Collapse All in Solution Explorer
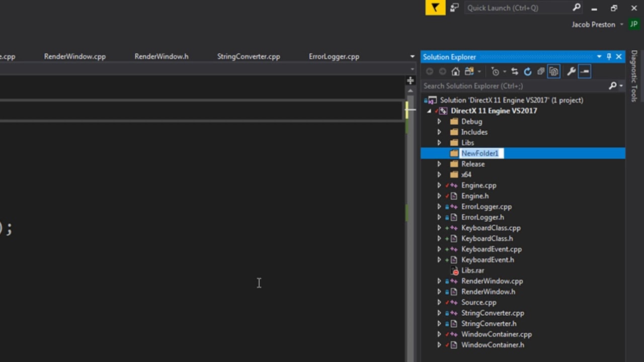This screenshot has width=644, height=362. pos(541,71)
